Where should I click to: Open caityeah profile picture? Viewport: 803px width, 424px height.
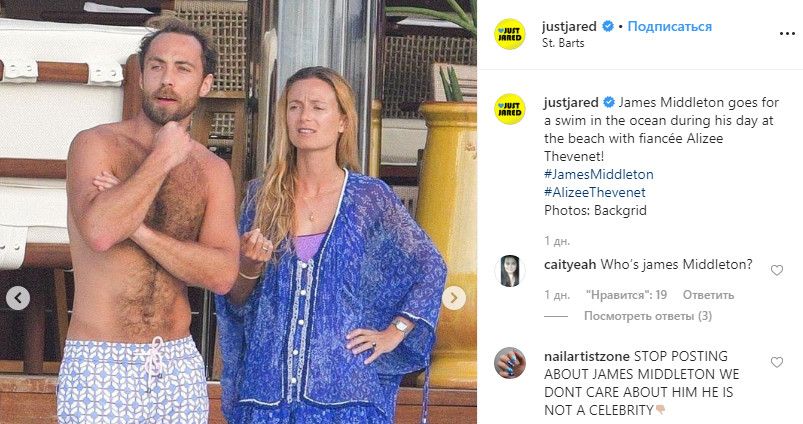tap(510, 270)
